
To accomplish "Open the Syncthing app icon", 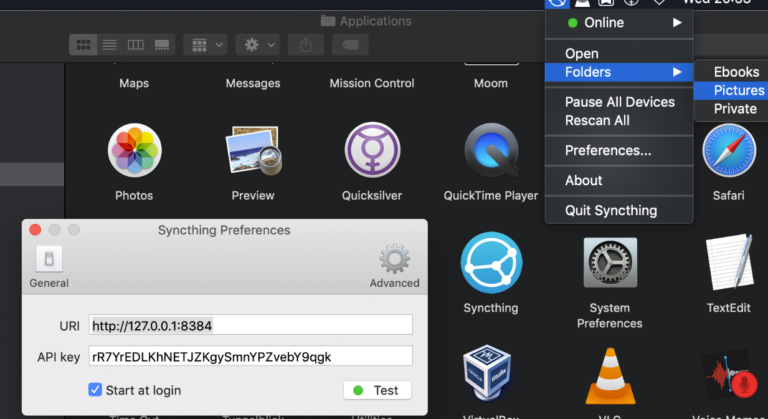I will pos(490,262).
